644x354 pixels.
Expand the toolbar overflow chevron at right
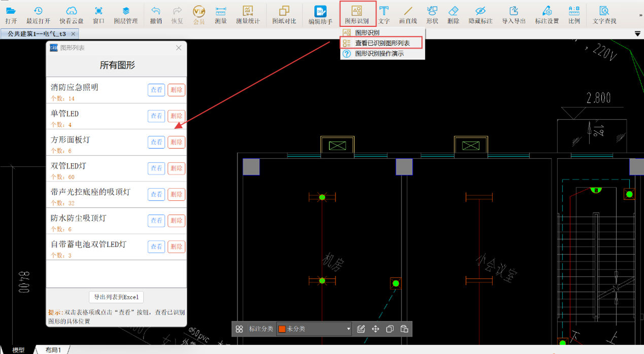click(x=640, y=16)
